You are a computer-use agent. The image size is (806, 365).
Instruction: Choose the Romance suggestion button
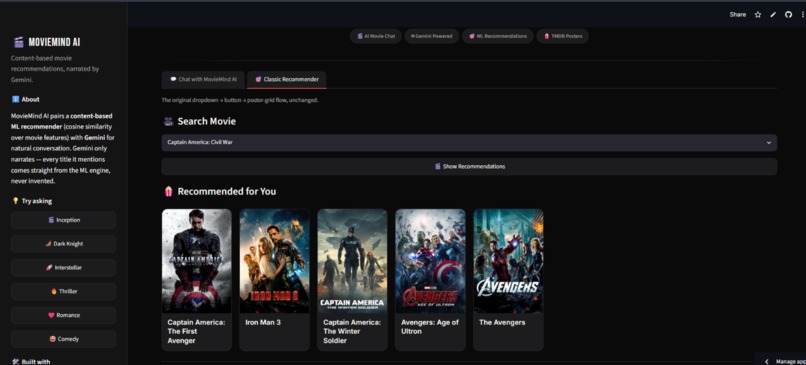(x=64, y=315)
